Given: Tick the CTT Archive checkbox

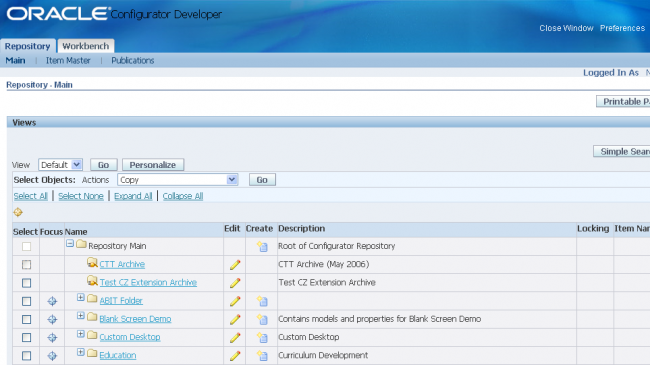Looking at the screenshot, I should (x=27, y=265).
